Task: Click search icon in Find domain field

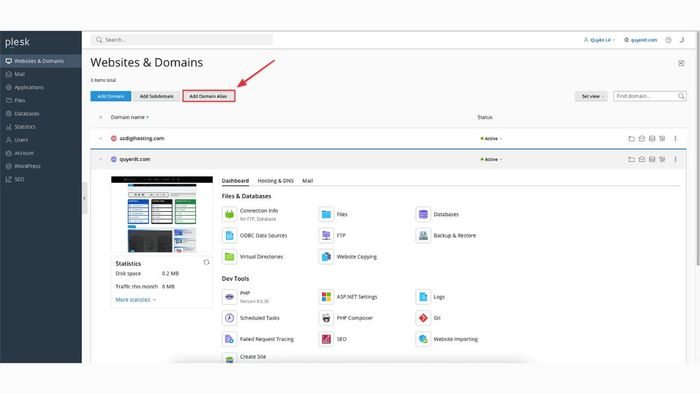Action: point(681,96)
